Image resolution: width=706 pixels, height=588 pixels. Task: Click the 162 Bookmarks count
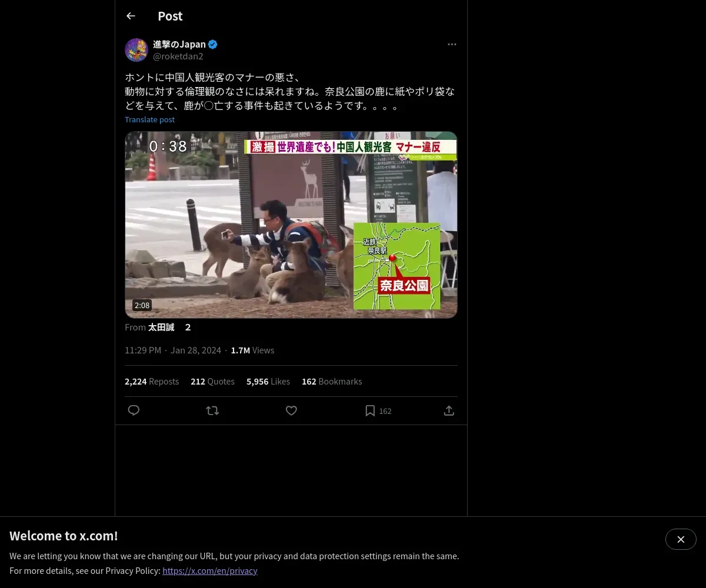332,381
